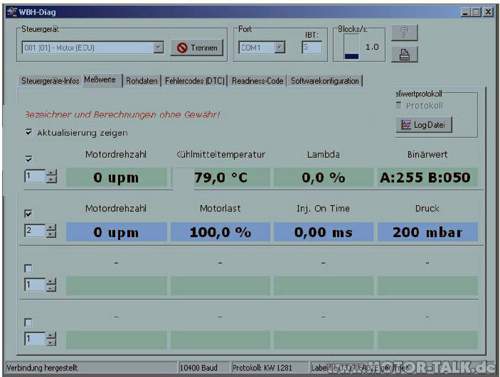This screenshot has width=500, height=377.
Task: Toggle the first measurement group checkbox
Action: [x=28, y=158]
